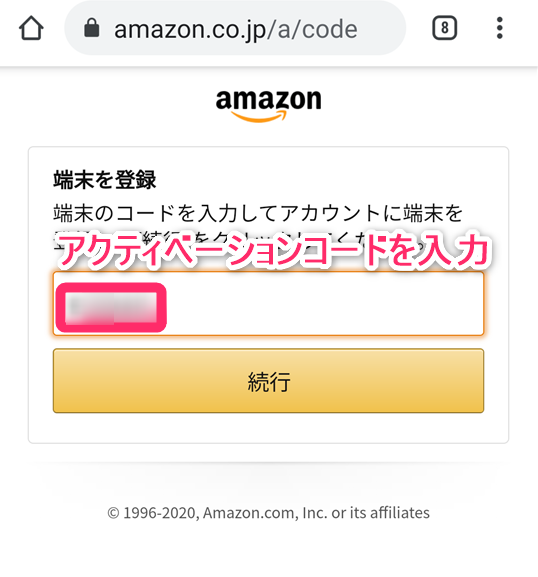Click the 'or its affiliates' footer text
This screenshot has height=577, width=538.
click(x=381, y=513)
